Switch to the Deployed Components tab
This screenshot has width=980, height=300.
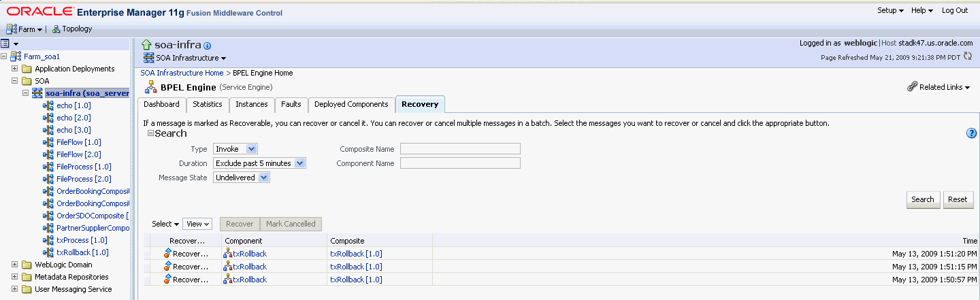click(x=352, y=104)
